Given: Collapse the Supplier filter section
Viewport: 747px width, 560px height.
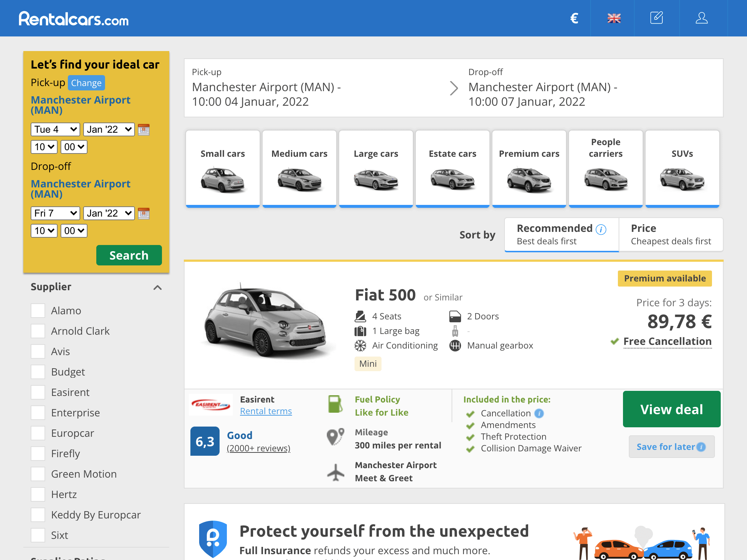Looking at the screenshot, I should point(158,288).
